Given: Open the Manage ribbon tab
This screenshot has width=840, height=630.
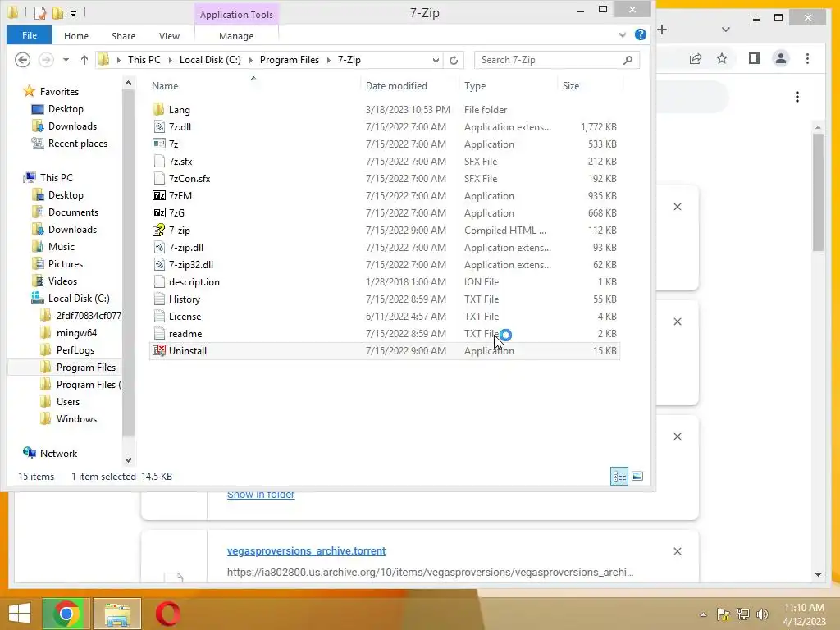Looking at the screenshot, I should click(x=236, y=36).
